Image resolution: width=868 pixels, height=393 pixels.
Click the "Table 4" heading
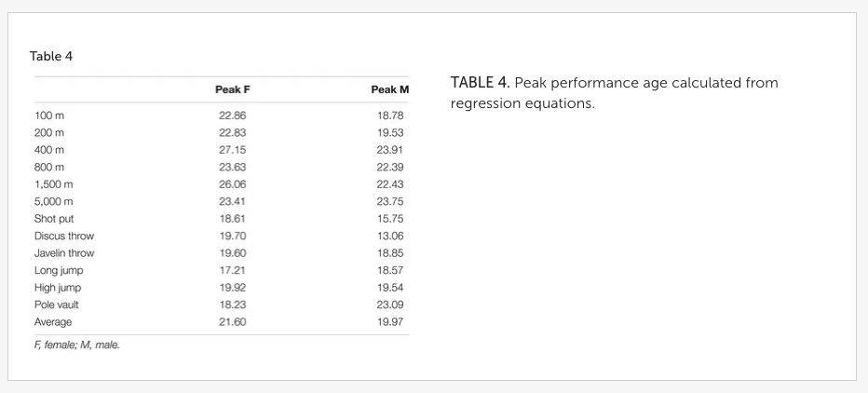[51, 56]
